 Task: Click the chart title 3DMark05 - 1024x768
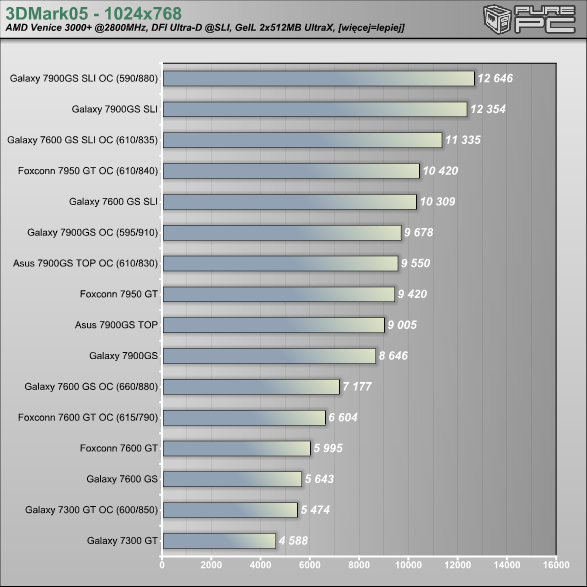tap(94, 13)
